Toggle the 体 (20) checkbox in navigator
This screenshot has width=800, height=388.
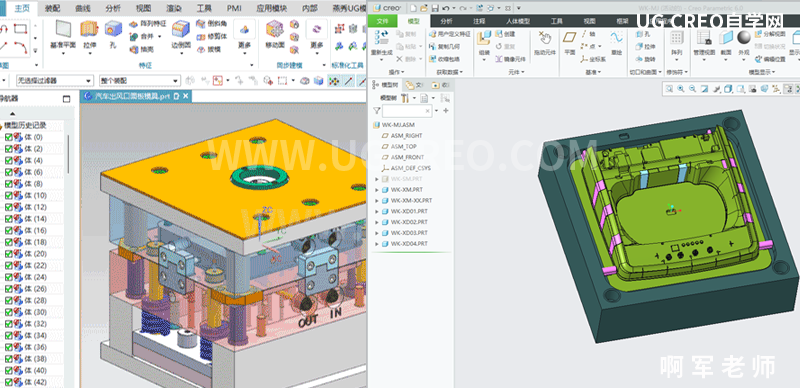(9, 254)
